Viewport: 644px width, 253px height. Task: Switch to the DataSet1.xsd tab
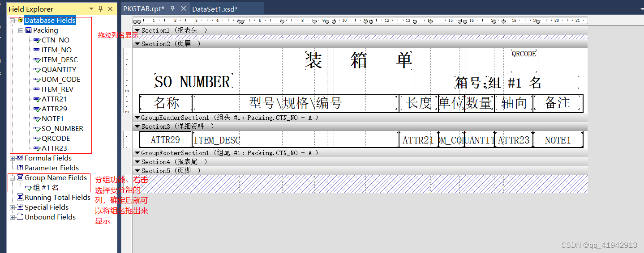point(215,9)
